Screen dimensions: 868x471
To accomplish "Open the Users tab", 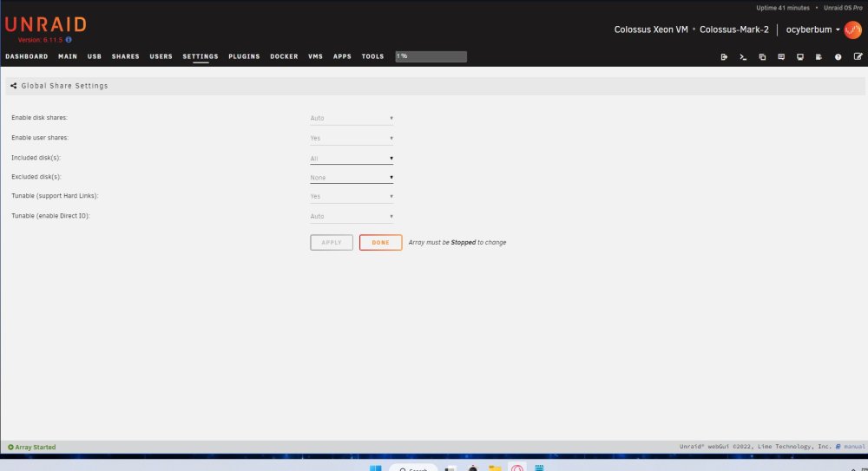I will (x=161, y=56).
